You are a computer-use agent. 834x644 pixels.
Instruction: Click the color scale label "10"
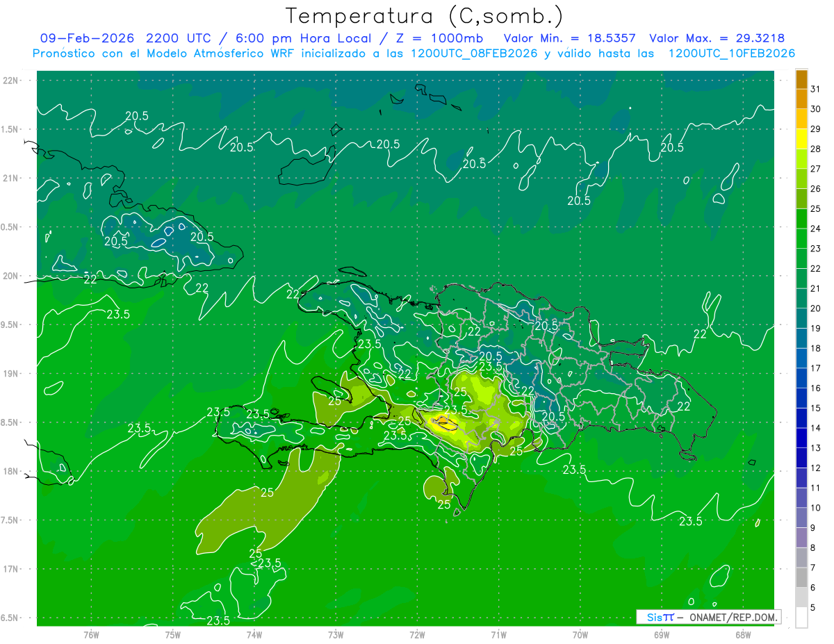[816, 508]
